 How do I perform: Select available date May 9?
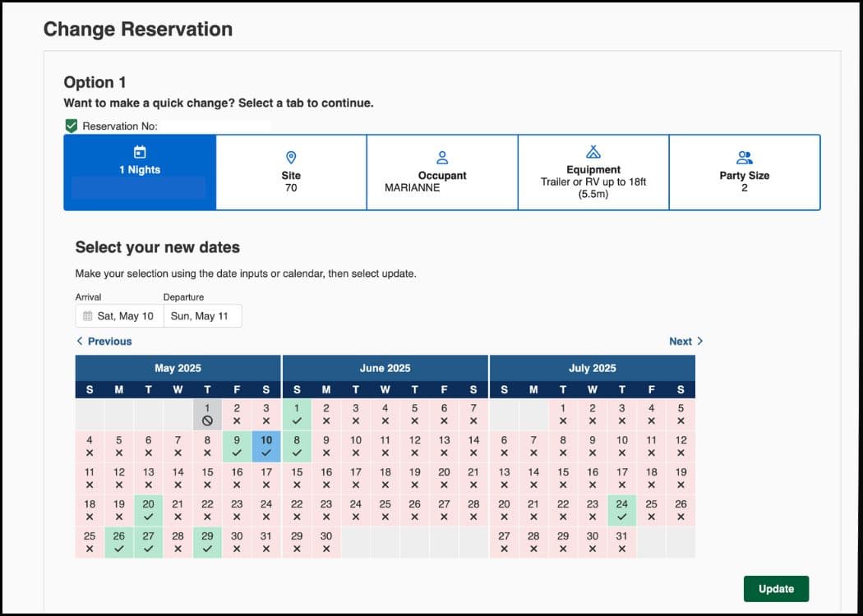tap(237, 447)
